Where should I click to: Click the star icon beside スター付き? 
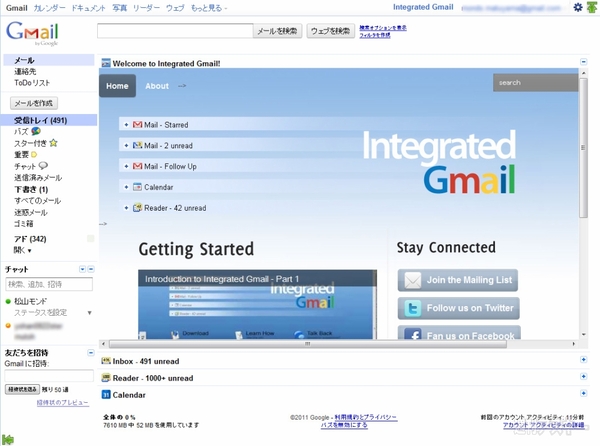click(53, 143)
